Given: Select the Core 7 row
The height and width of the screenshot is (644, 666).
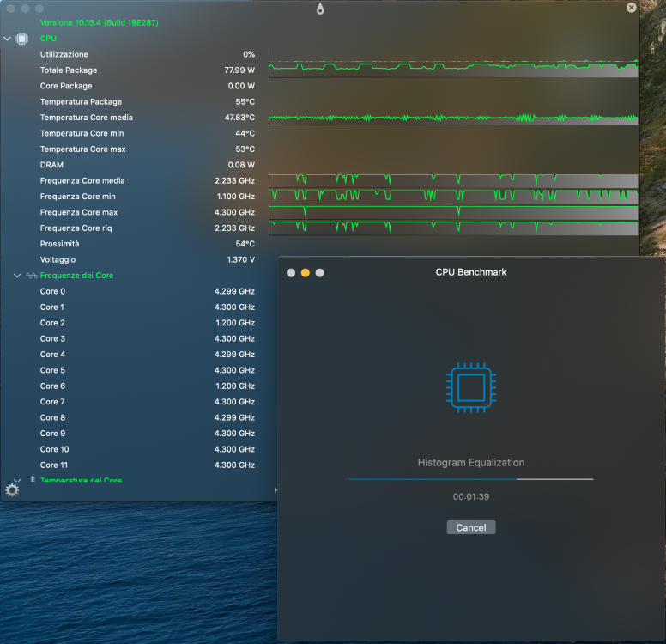Looking at the screenshot, I should point(148,402).
